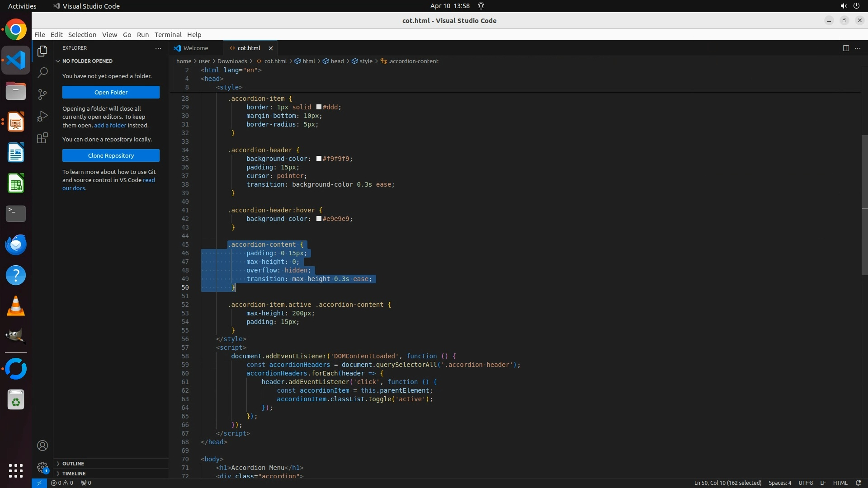Collapse the No Folder Opened section
The width and height of the screenshot is (868, 488).
pyautogui.click(x=87, y=61)
